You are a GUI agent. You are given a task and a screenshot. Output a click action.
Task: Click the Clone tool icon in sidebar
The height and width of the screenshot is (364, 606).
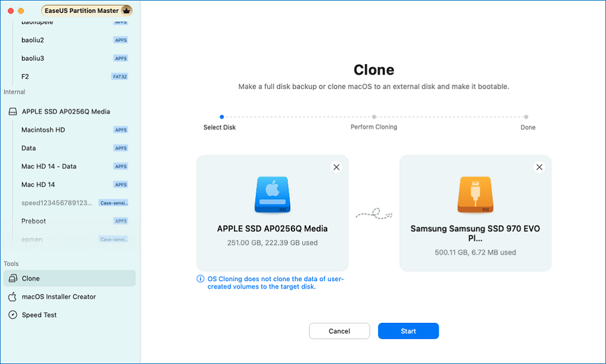click(13, 278)
